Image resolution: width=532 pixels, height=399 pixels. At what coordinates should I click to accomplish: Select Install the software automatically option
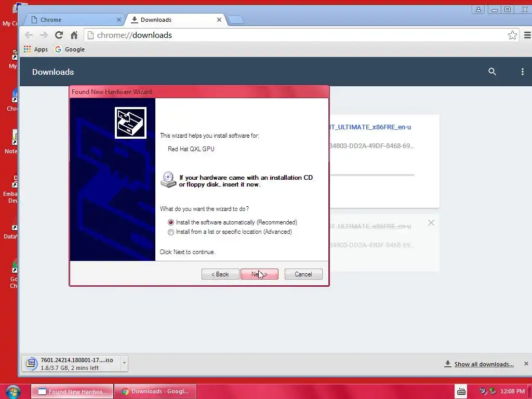(232, 222)
